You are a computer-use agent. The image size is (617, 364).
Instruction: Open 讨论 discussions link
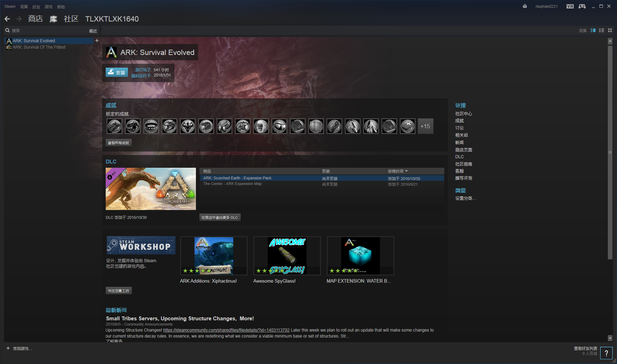tap(459, 128)
